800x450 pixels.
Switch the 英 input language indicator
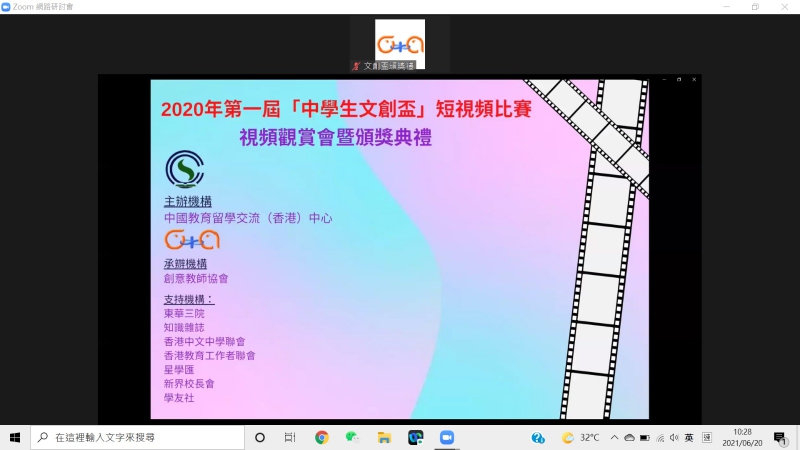pyautogui.click(x=689, y=438)
